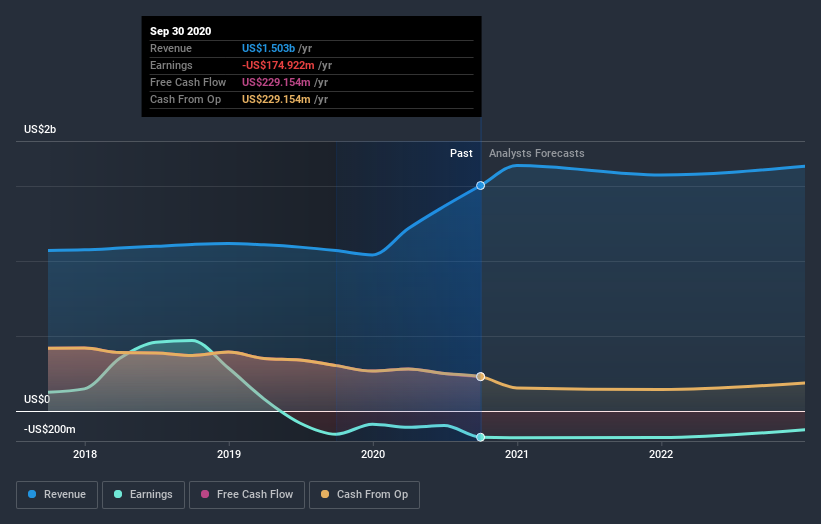Click the Revenue row label in tooltip

point(171,48)
